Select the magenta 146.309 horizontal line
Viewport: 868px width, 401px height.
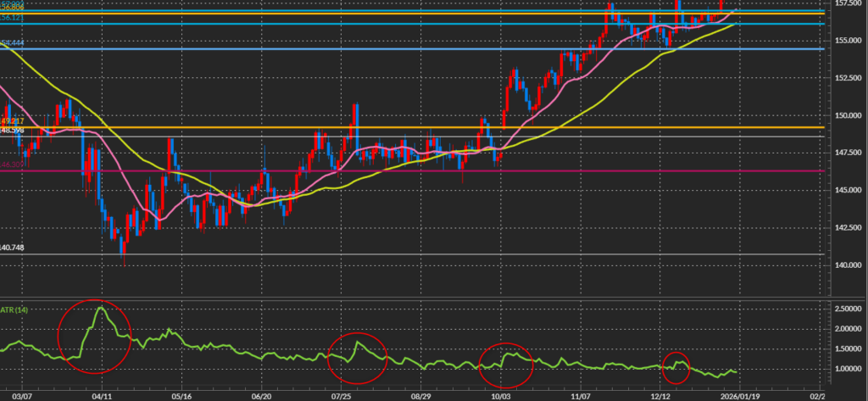coord(424,171)
